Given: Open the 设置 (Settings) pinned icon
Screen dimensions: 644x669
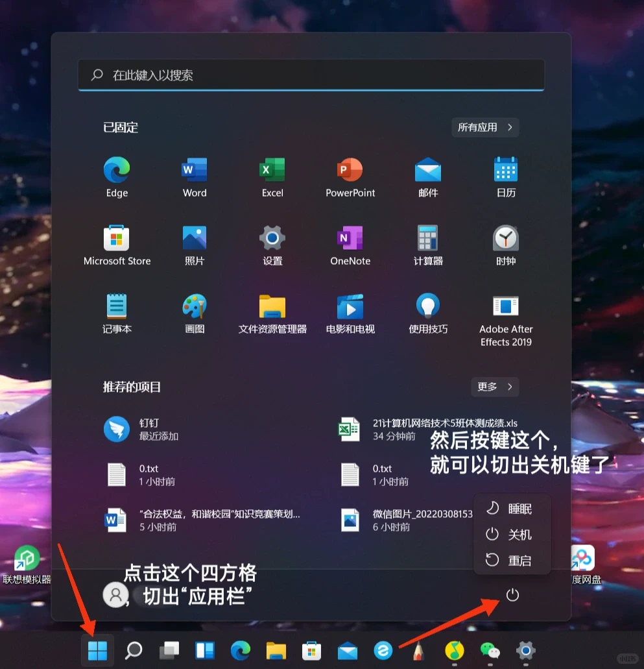Looking at the screenshot, I should (272, 239).
